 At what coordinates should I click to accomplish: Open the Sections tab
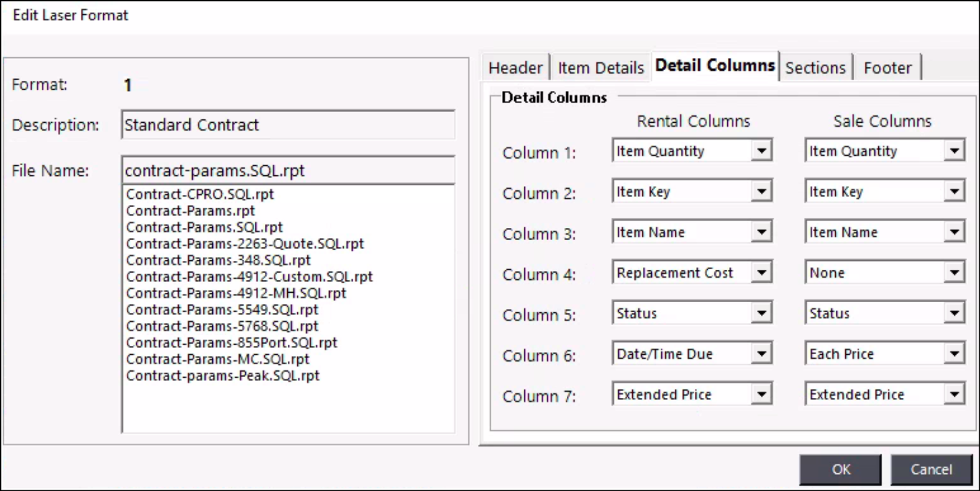(x=815, y=67)
